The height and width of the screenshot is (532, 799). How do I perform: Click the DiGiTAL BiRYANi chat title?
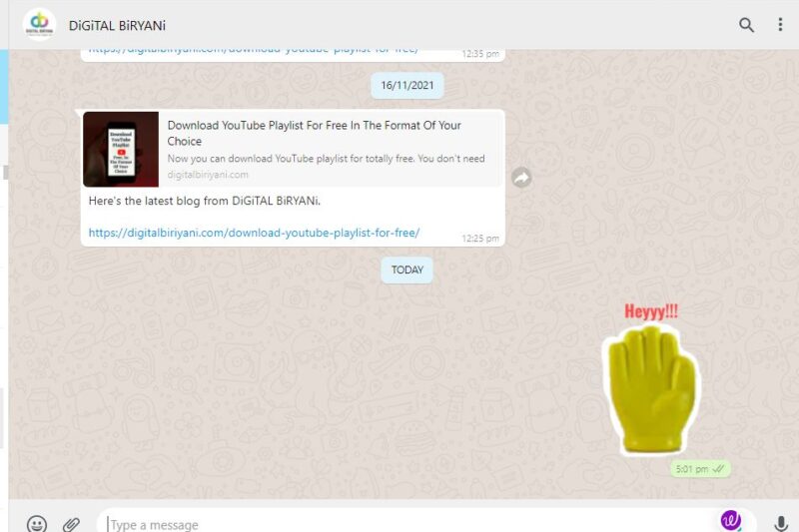(x=117, y=26)
